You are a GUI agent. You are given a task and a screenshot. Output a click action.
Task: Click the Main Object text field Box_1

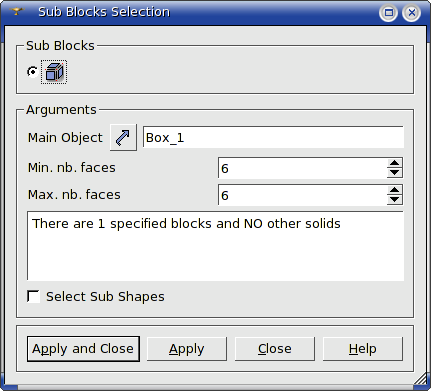(x=273, y=137)
